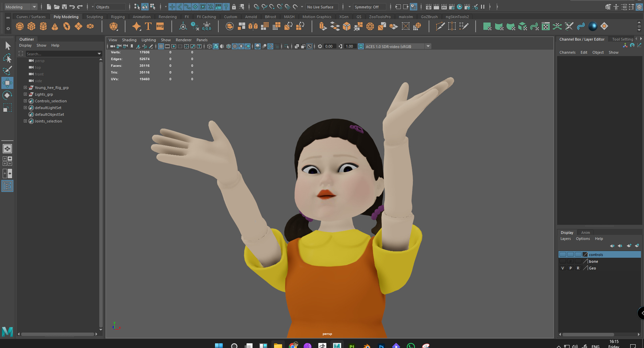Click the blue sphere shelf icon
644x348 pixels.
(593, 26)
